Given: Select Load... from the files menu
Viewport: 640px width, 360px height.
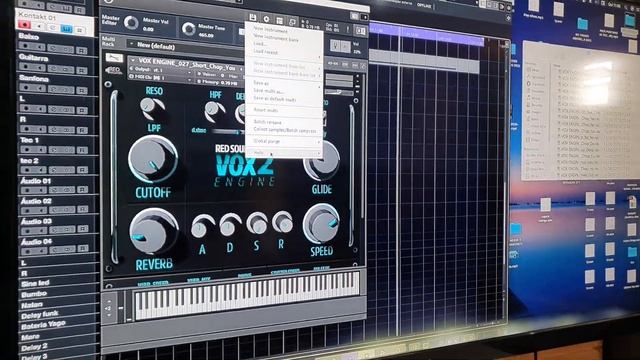Looking at the screenshot, I should (x=260, y=44).
